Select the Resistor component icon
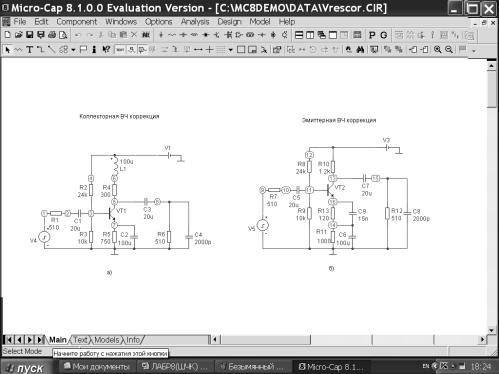499x374 pixels. [172, 35]
